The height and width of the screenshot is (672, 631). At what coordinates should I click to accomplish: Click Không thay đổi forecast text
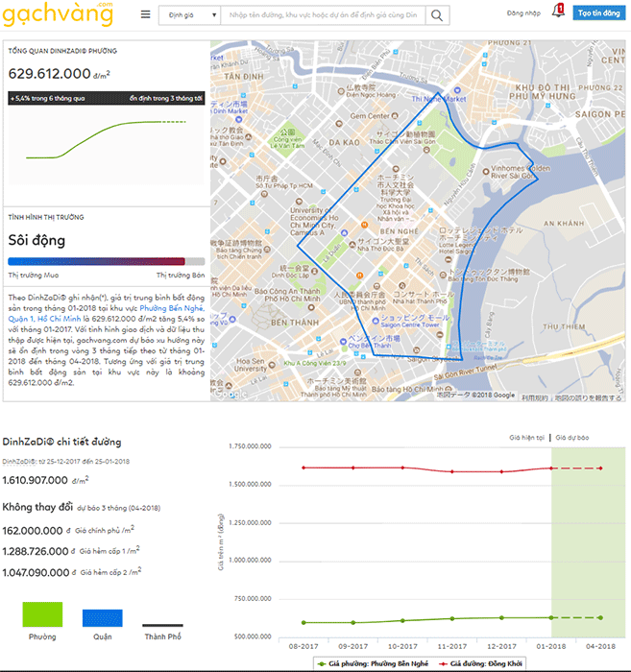pyautogui.click(x=37, y=507)
